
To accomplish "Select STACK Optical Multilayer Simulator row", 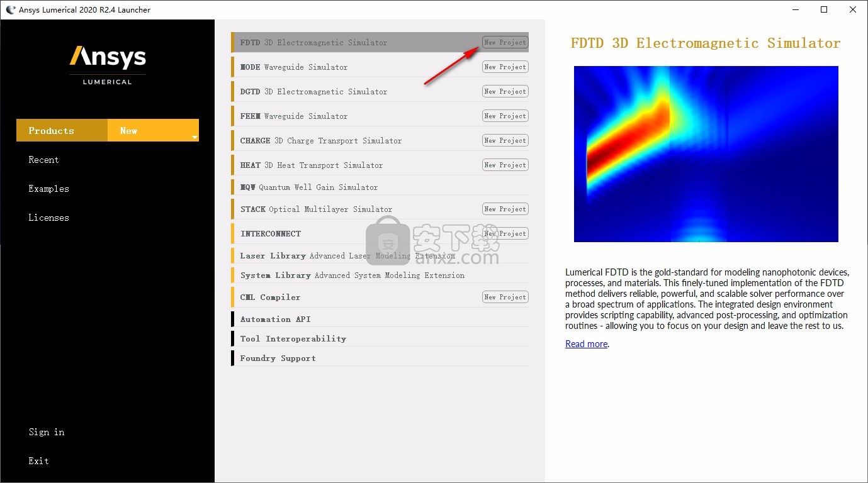I will 380,209.
